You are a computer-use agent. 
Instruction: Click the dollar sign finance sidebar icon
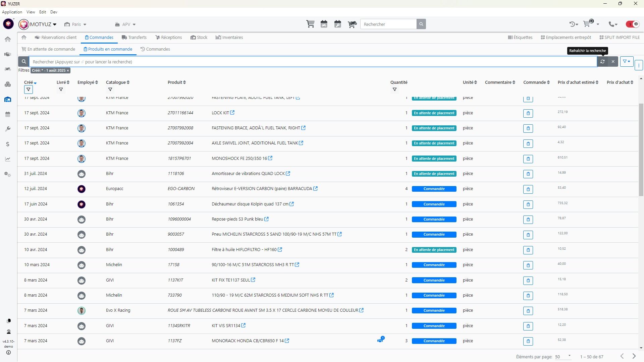pos(8,144)
